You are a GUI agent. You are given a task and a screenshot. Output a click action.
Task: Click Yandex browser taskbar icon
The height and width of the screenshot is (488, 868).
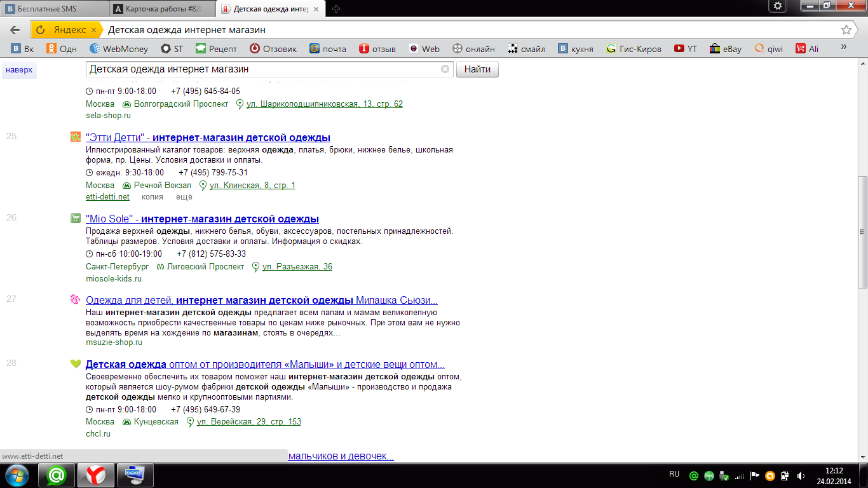coord(96,475)
